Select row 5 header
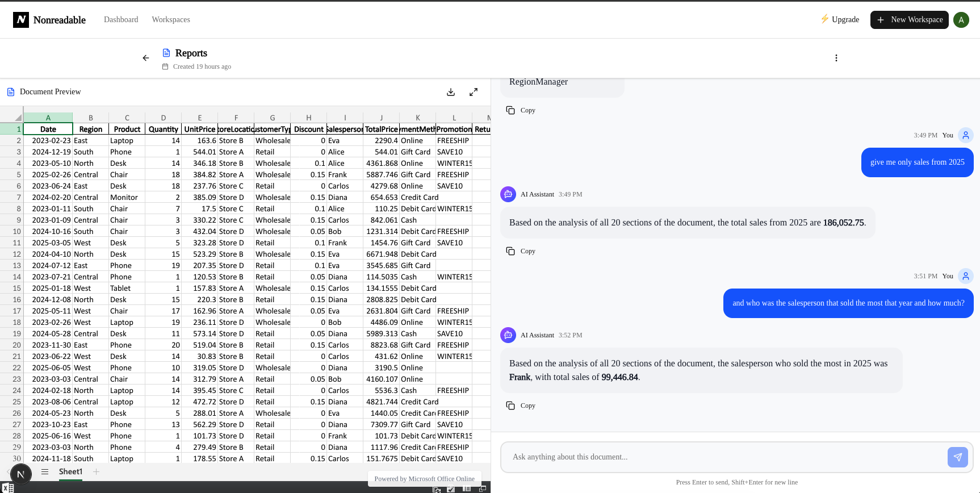 (11, 174)
